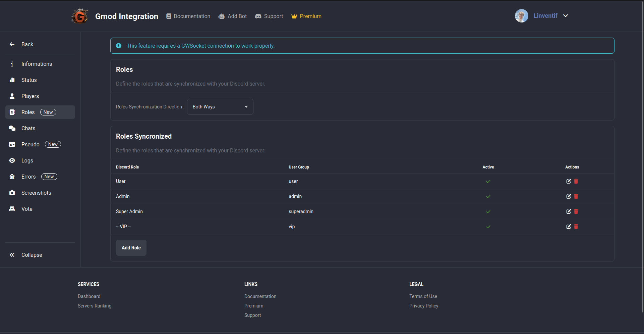Toggle the active checkmark for Admin role
The width and height of the screenshot is (644, 334).
pos(488,196)
